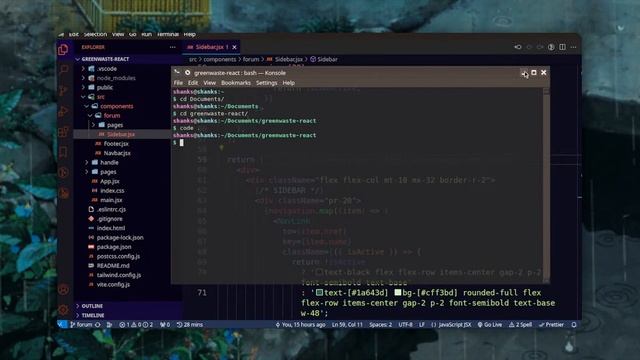Click the 2 Spell status bar item
The image size is (640, 360).
pyautogui.click(x=520, y=325)
